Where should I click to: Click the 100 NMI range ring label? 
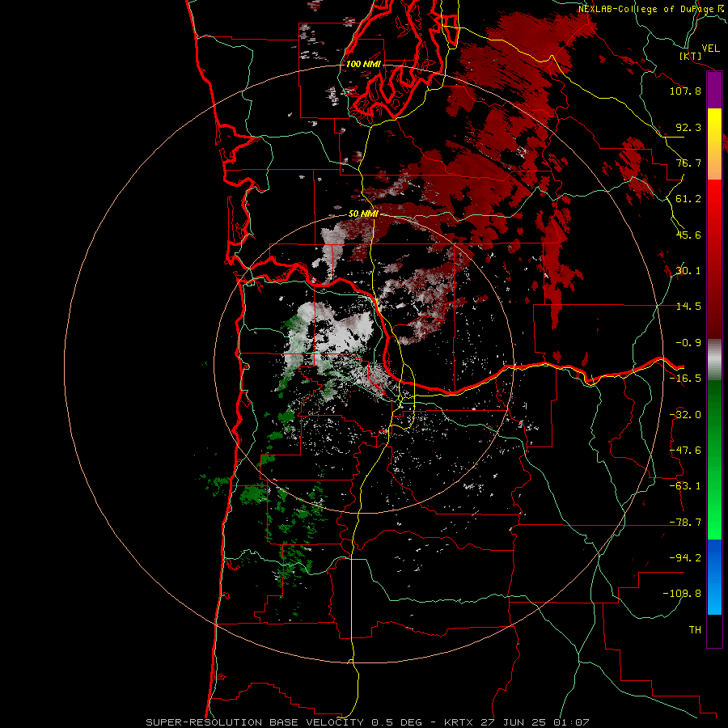click(x=363, y=64)
